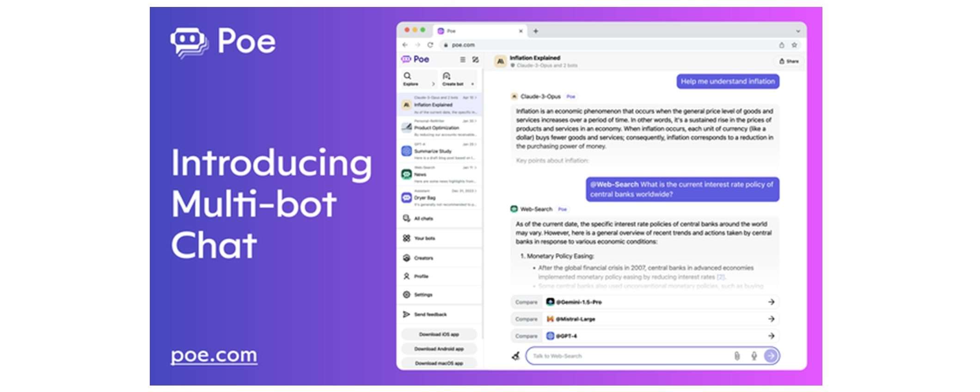Expand the browser tab list chevron
The image size is (980, 392).
tap(797, 31)
